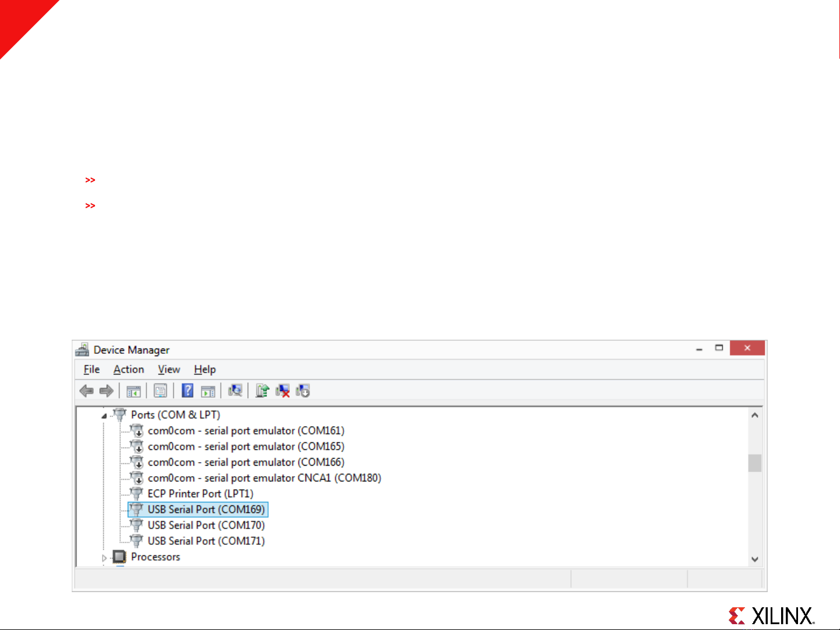Image resolution: width=840 pixels, height=630 pixels.
Task: Click Update Driver Software toolbar icon
Action: pos(262,390)
